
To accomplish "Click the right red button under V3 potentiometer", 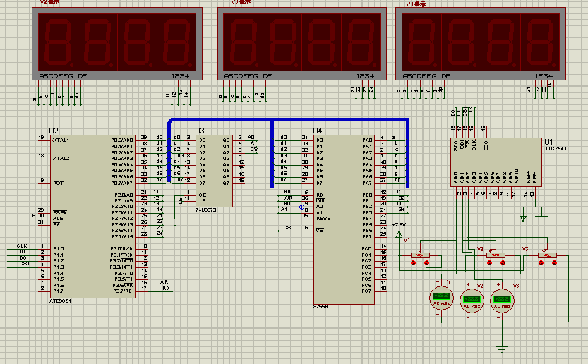I will pos(554,263).
